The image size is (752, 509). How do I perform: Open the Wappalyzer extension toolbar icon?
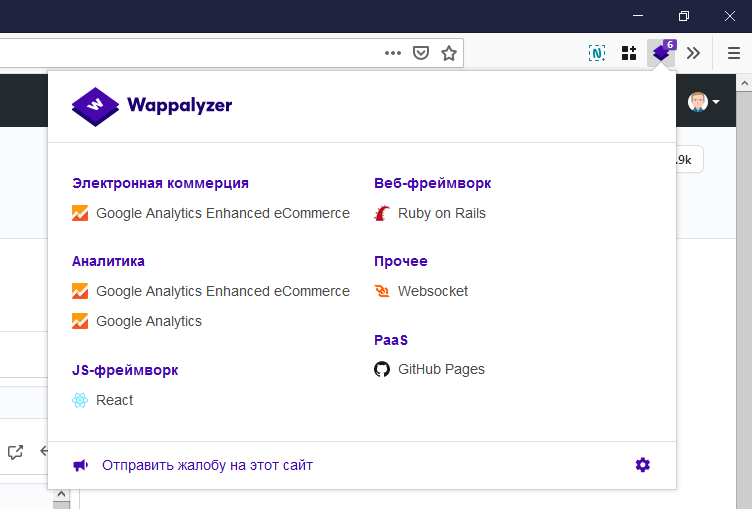pos(661,53)
